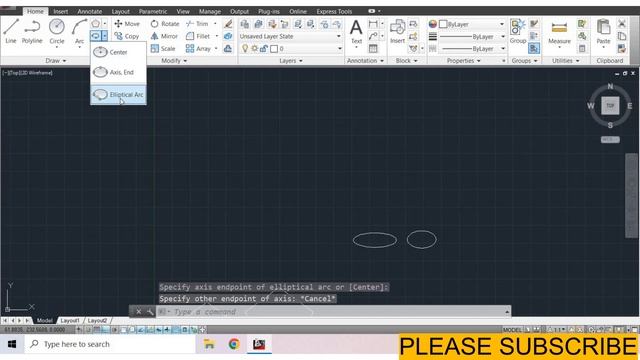
Task: Click the Erase tool icon
Action: (x=228, y=24)
